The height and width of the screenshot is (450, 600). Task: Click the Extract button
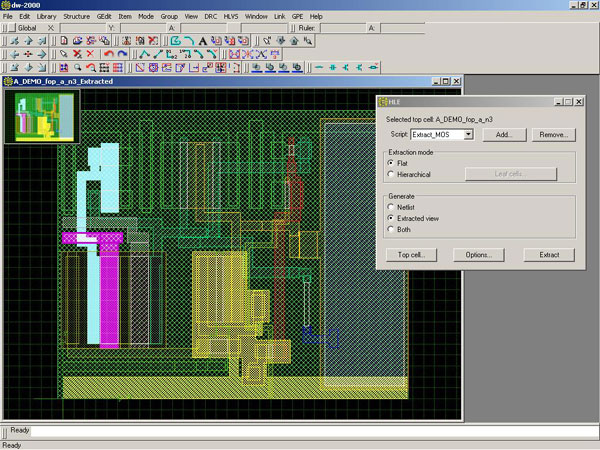click(x=549, y=255)
